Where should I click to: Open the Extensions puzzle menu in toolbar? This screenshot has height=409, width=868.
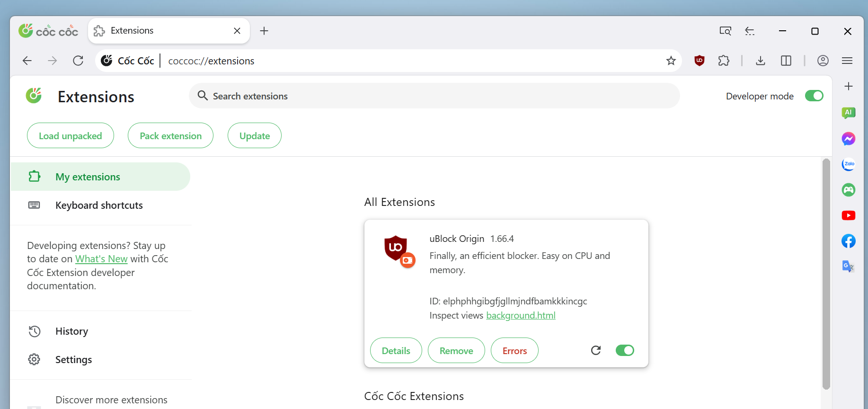724,61
